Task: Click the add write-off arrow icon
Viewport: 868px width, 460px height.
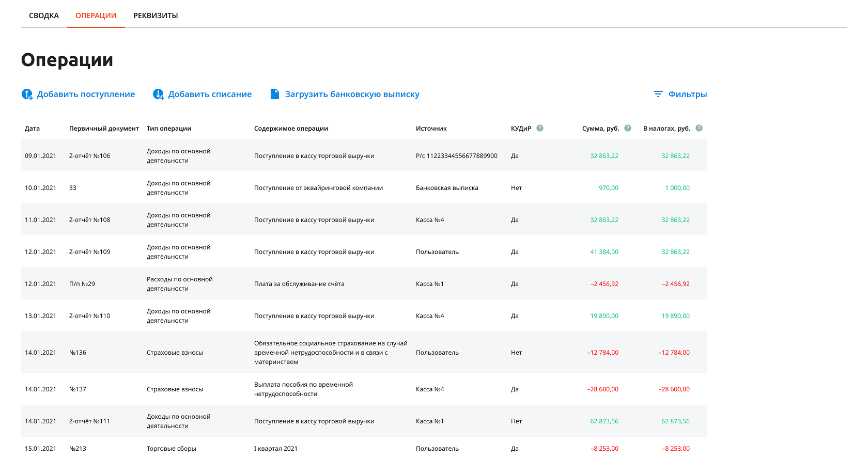Action: point(158,94)
